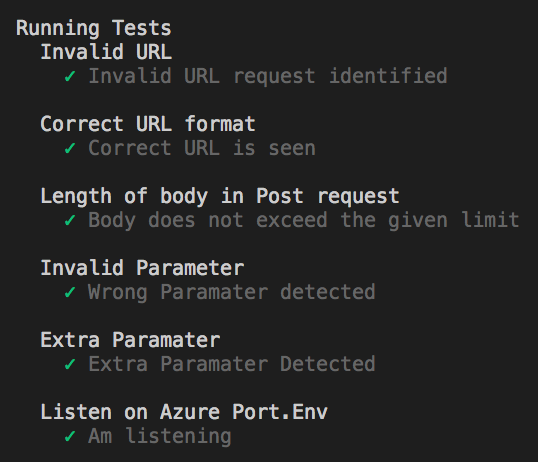
Task: Click the checkmark beside Correct URL is seen
Action: (70, 148)
